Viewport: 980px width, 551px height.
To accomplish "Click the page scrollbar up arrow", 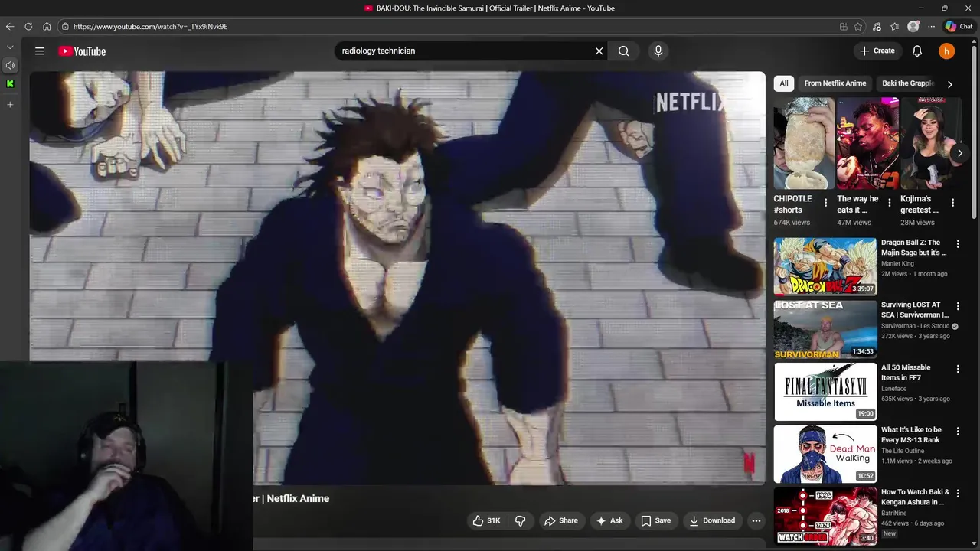I will click(x=975, y=42).
